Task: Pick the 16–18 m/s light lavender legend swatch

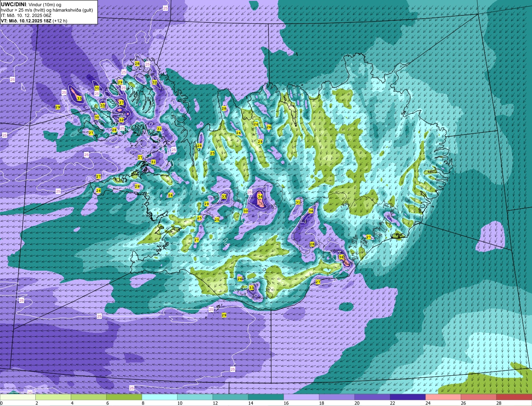Action: tap(302, 397)
